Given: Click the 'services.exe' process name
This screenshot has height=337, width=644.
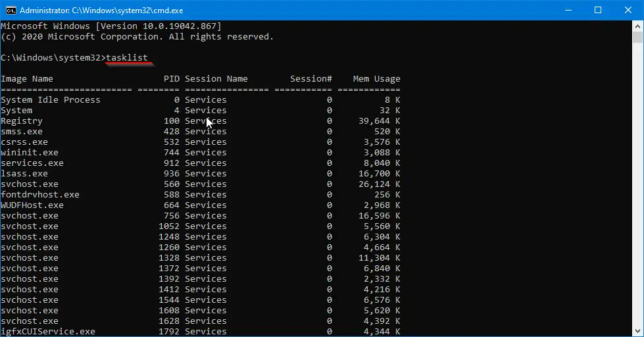Looking at the screenshot, I should click(32, 163).
